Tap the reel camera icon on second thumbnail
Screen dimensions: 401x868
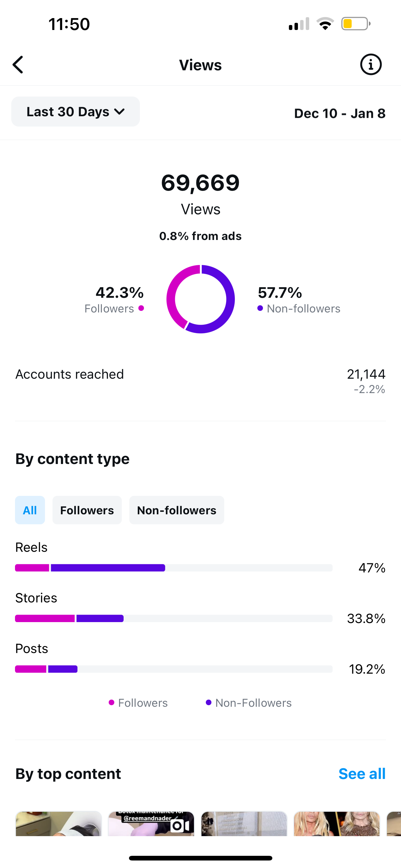pos(180,826)
